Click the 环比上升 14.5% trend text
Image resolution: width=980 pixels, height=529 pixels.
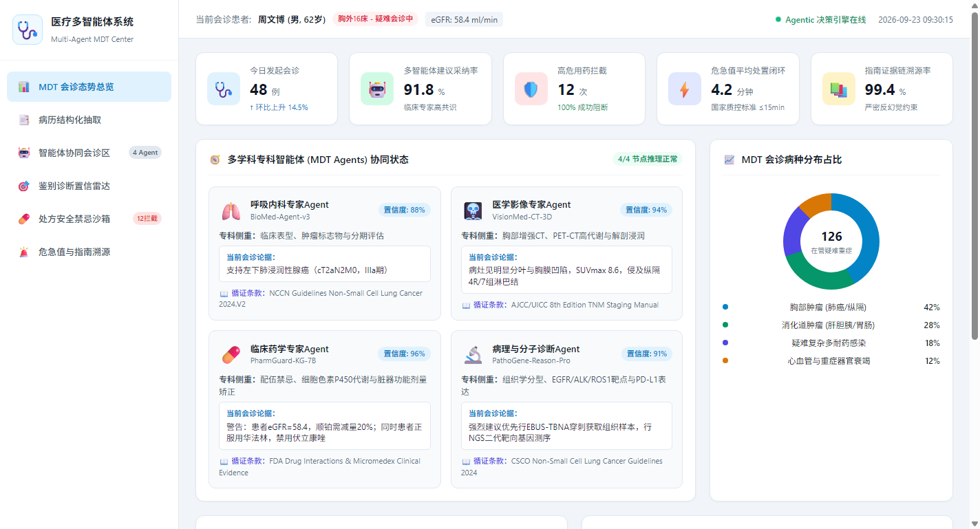(279, 107)
